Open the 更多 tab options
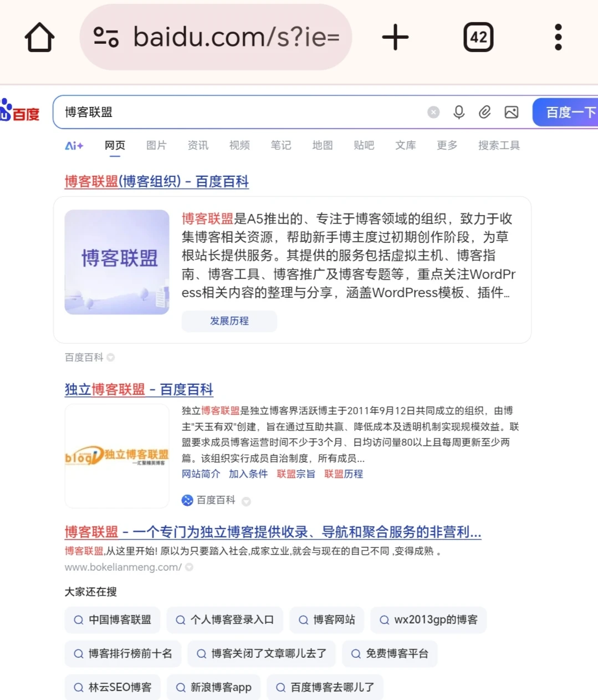598x700 pixels. point(447,145)
